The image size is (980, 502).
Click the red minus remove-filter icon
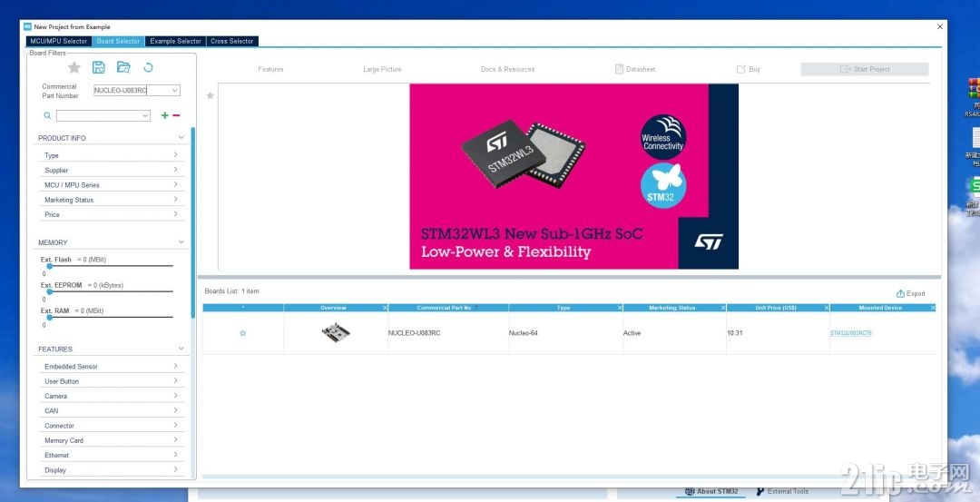pyautogui.click(x=176, y=115)
